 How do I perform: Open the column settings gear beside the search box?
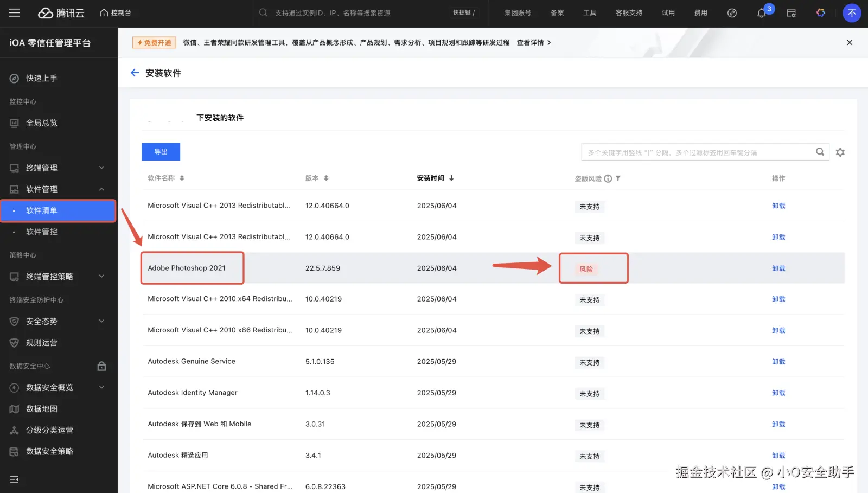click(x=840, y=152)
